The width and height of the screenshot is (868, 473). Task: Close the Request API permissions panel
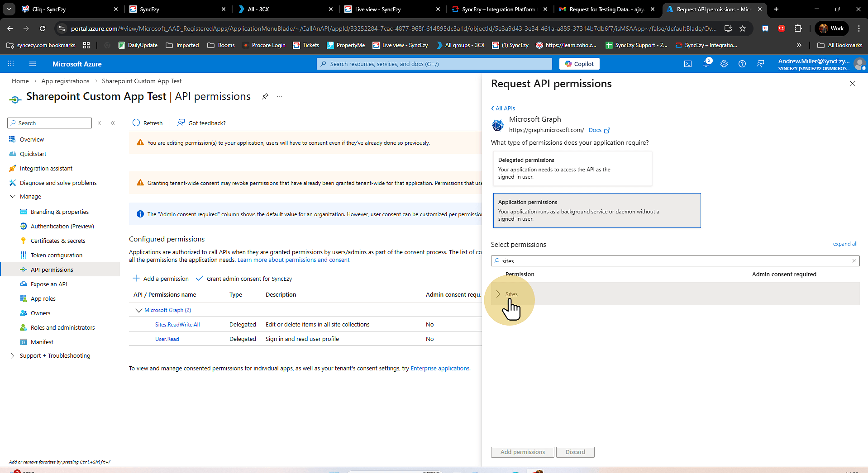(x=853, y=84)
